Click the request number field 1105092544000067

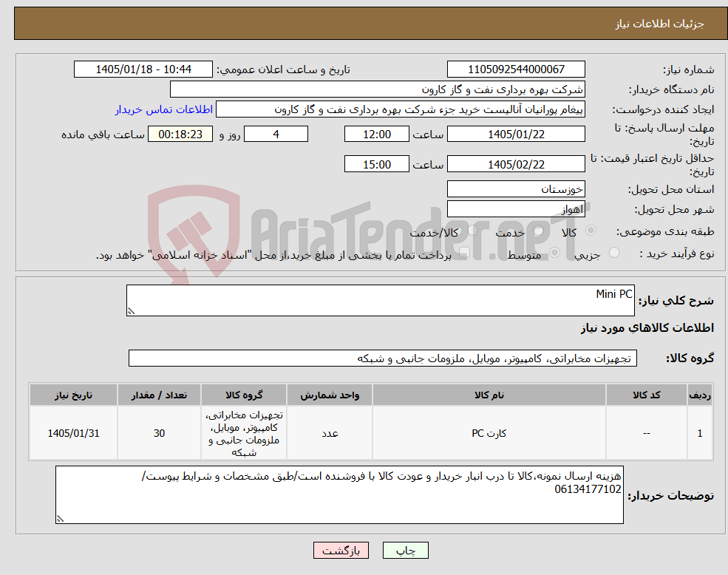pos(516,69)
